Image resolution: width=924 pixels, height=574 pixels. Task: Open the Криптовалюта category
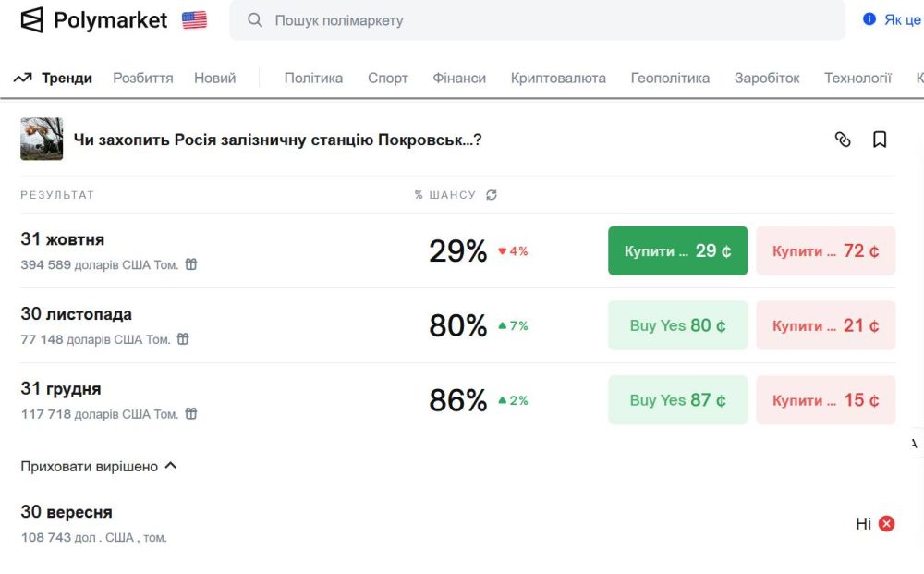[558, 79]
